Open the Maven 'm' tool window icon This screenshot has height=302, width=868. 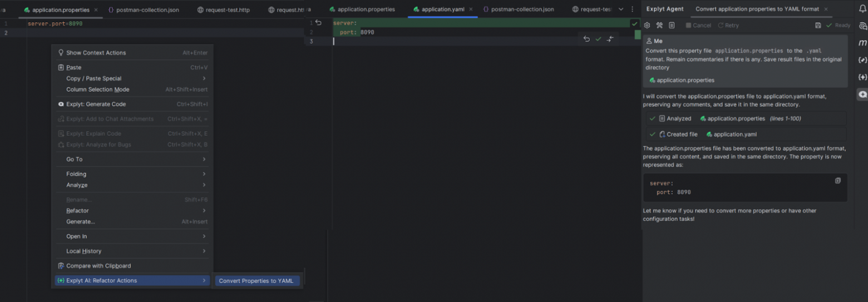click(862, 43)
